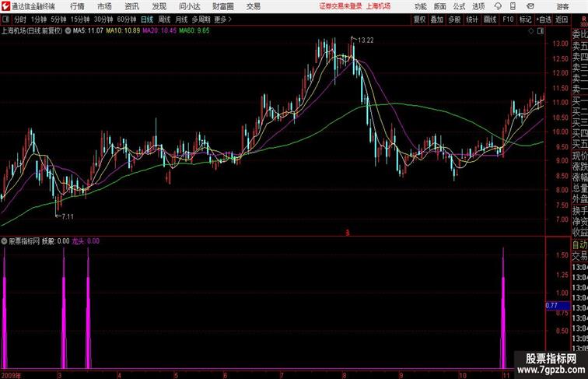Open the 交易 menu

[x=253, y=6]
